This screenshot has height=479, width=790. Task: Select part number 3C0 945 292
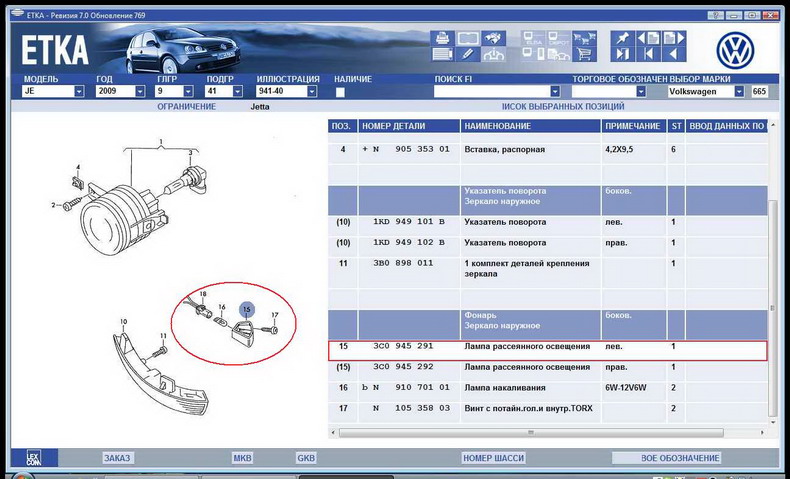403,367
